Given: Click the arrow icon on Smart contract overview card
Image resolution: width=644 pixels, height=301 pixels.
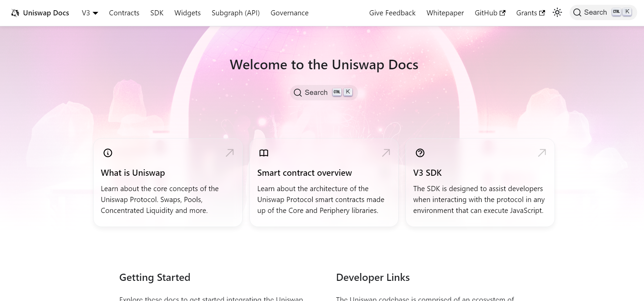Looking at the screenshot, I should click(x=386, y=153).
